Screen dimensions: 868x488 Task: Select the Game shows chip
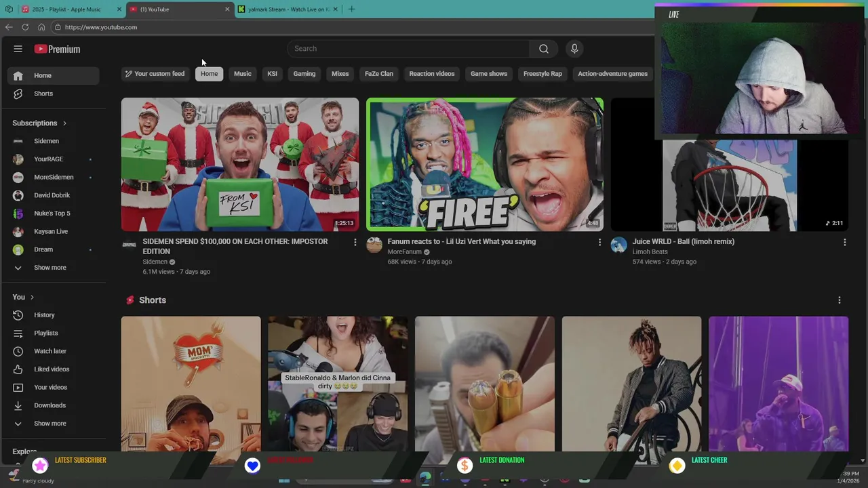489,74
